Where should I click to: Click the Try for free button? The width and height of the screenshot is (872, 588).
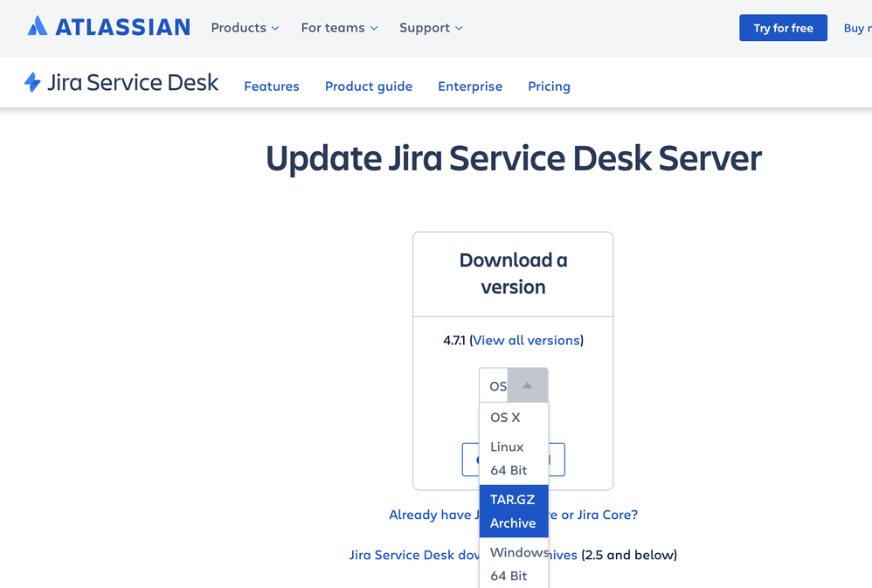pyautogui.click(x=783, y=28)
